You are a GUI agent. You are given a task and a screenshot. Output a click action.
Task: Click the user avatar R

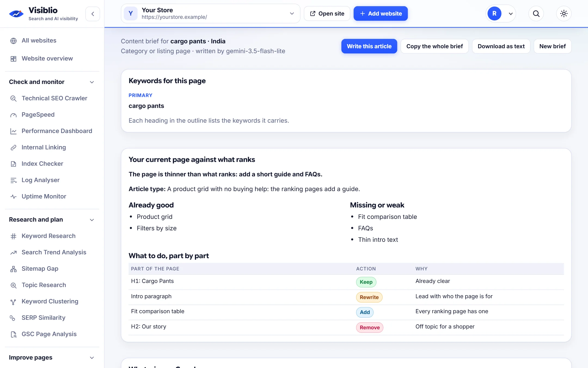pyautogui.click(x=494, y=14)
